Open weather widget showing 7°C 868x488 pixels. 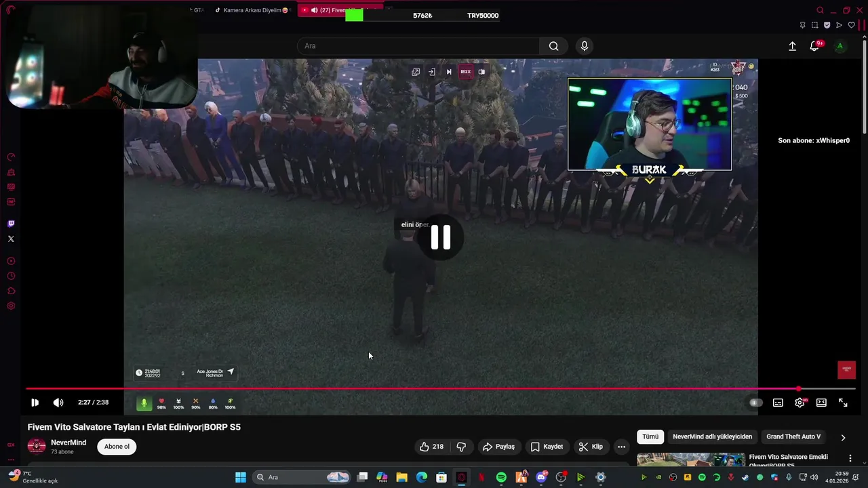(x=34, y=477)
